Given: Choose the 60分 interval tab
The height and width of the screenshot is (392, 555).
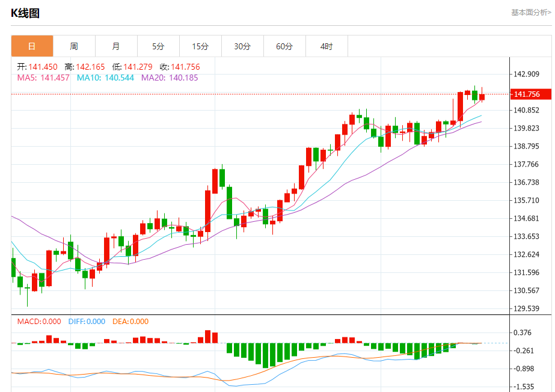Looking at the screenshot, I should [284, 46].
